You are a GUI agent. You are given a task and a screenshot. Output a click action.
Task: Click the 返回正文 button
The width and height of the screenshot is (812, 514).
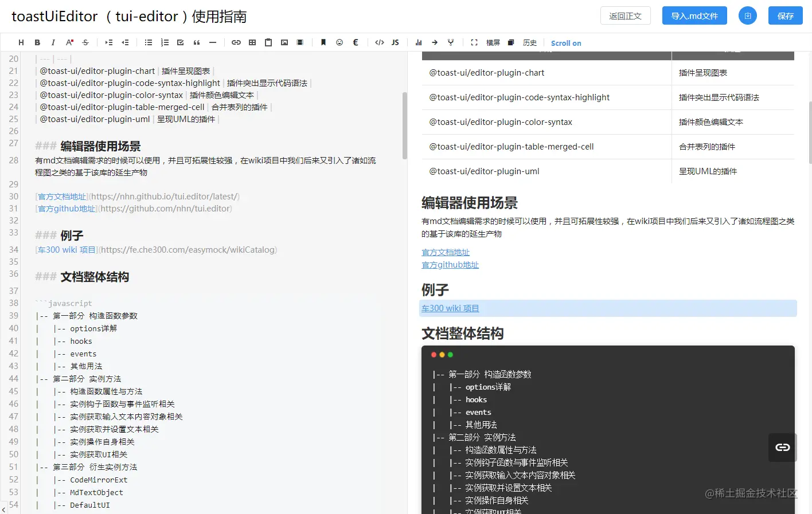[625, 15]
